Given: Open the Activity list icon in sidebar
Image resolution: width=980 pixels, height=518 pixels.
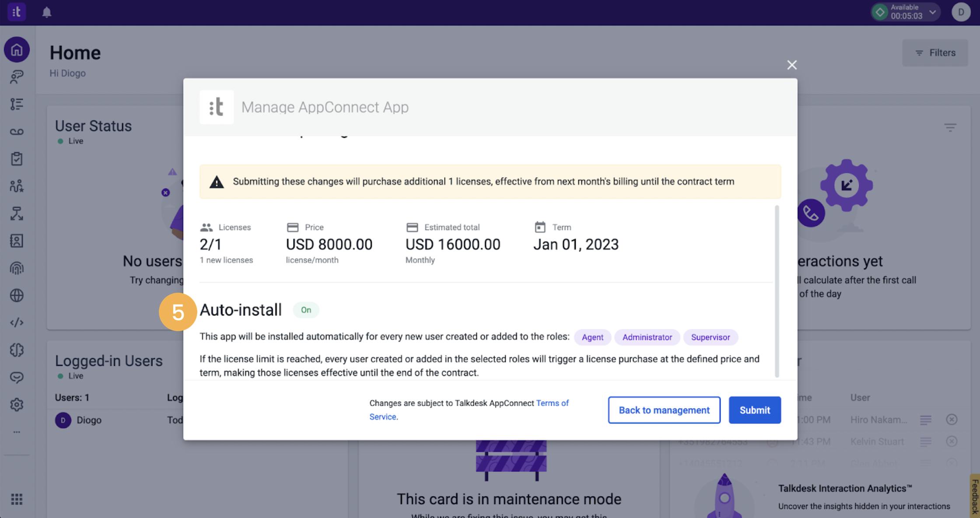Looking at the screenshot, I should coord(17,104).
